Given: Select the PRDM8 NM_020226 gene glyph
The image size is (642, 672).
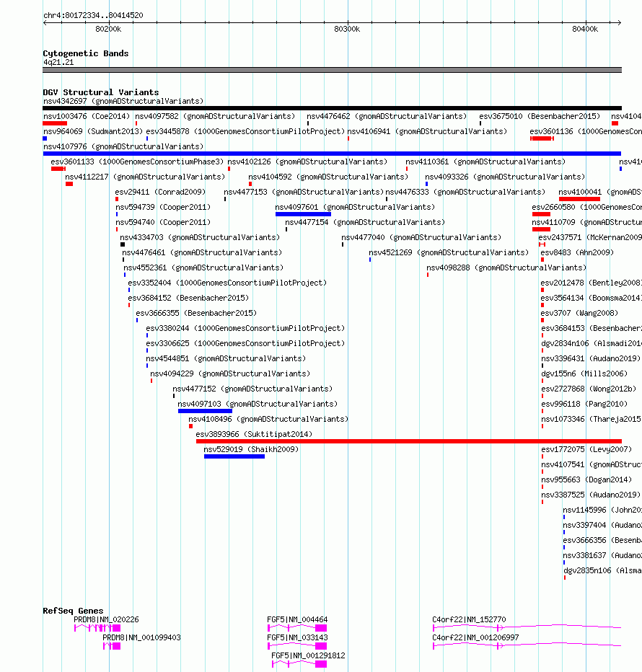Looking at the screenshot, I should pyautogui.click(x=97, y=628).
